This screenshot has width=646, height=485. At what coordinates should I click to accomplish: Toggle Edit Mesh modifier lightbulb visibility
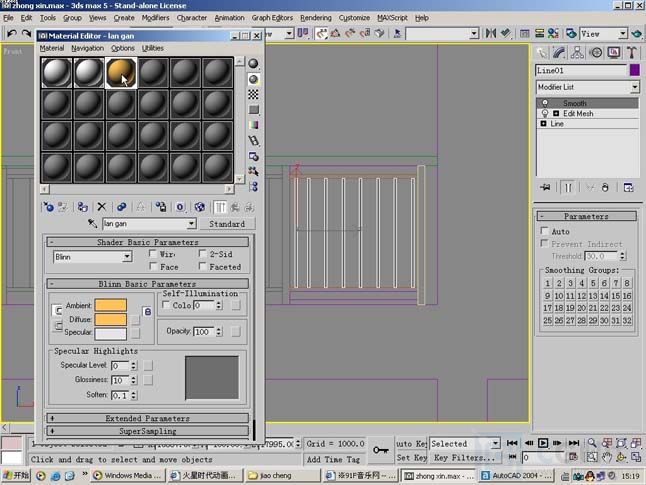click(x=545, y=113)
